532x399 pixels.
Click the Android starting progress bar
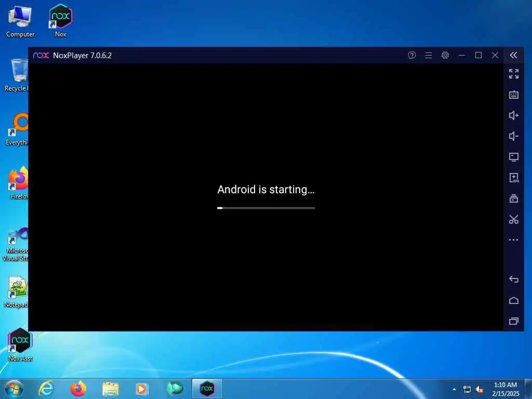[x=266, y=208]
